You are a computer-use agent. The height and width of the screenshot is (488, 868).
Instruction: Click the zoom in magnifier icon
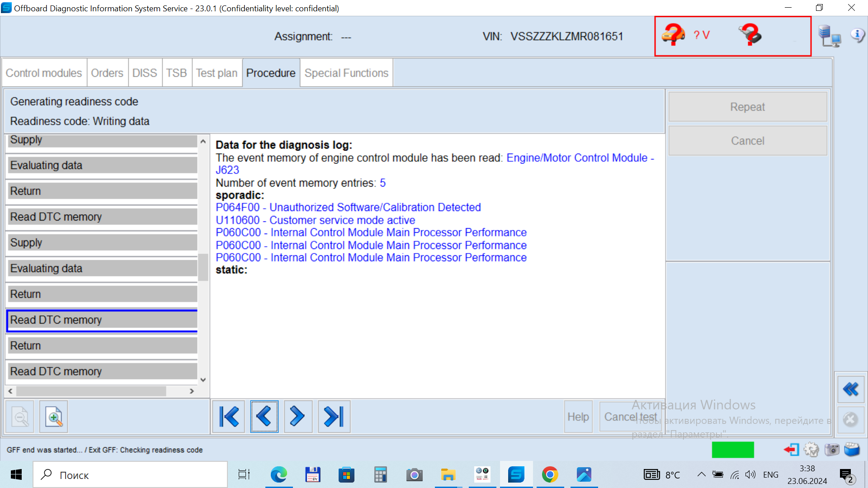53,417
